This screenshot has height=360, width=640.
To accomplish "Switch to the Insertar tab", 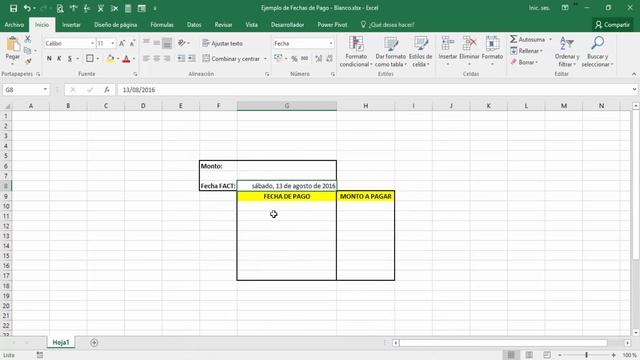I will point(71,25).
